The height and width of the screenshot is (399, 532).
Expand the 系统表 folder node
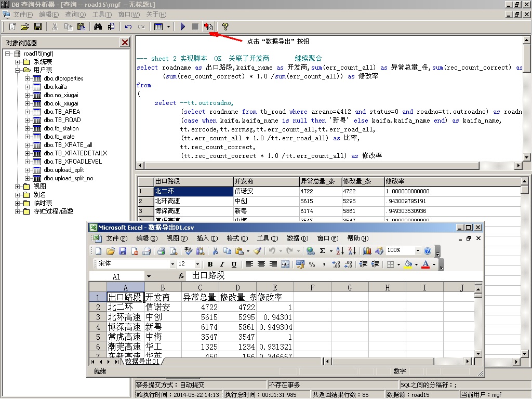tap(17, 62)
